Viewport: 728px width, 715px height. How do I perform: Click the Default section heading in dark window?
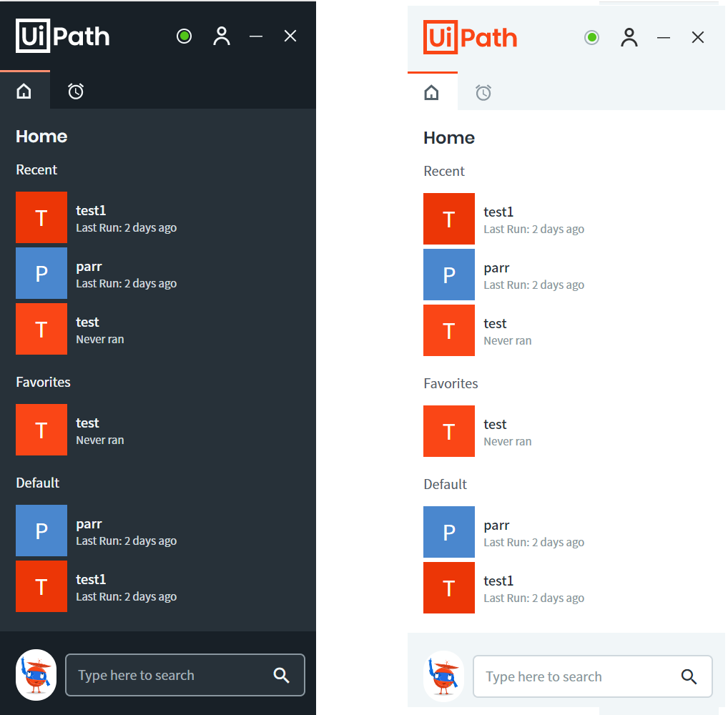(38, 483)
